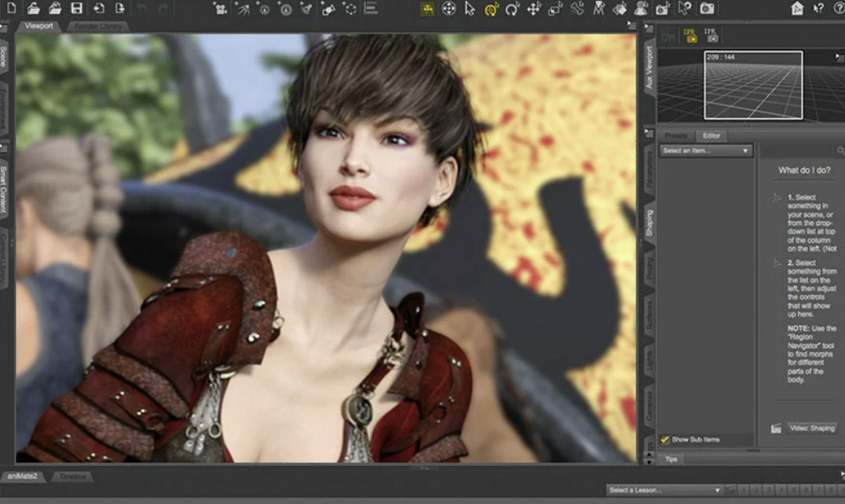845x504 pixels.
Task: Create a new camera from toolbar
Action: click(221, 9)
